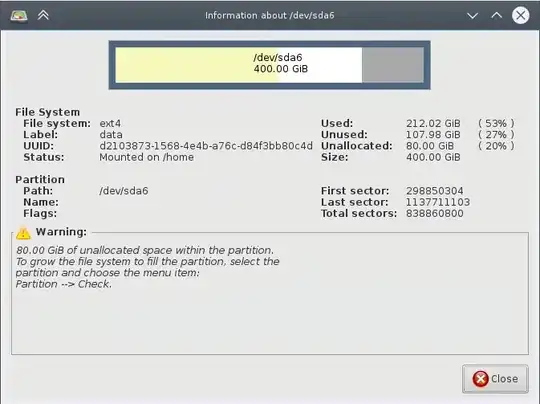
Task: Click the yellow warning triangle icon
Action: (23, 233)
